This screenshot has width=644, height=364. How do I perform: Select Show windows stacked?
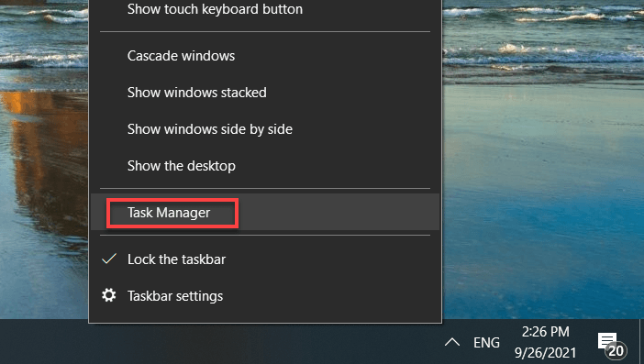pyautogui.click(x=265, y=93)
